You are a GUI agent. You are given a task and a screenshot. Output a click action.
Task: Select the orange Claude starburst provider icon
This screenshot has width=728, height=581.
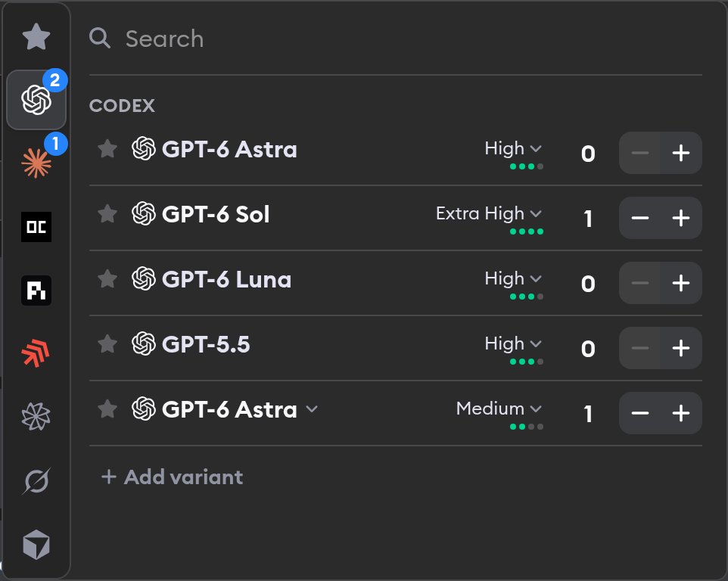[x=36, y=163]
